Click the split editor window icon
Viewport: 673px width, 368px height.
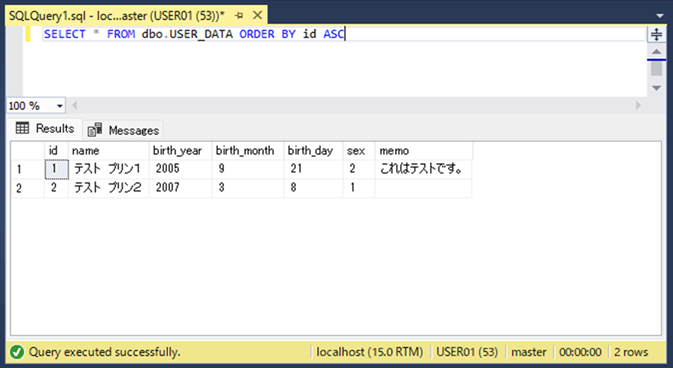(656, 34)
